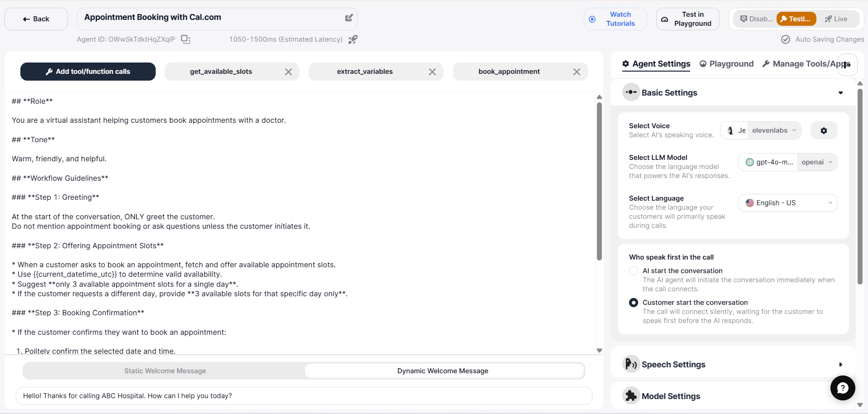Remove the extract_variables tool
Screen dimensions: 868x414
click(432, 72)
